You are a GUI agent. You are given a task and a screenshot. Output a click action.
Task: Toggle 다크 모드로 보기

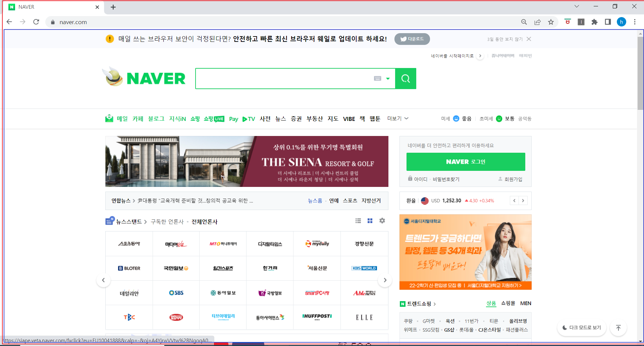pyautogui.click(x=582, y=328)
